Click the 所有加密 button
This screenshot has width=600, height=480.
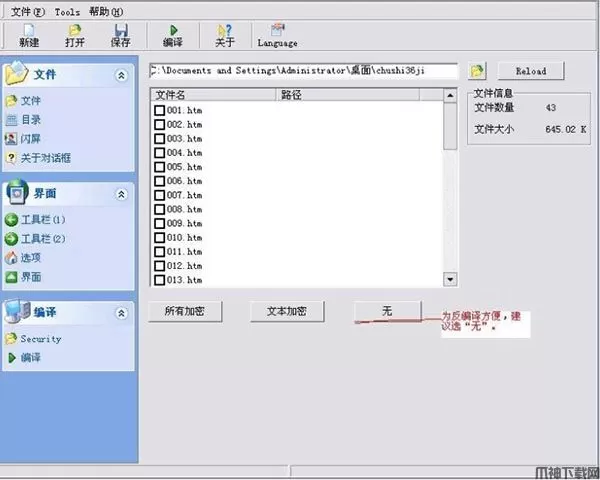(x=185, y=311)
